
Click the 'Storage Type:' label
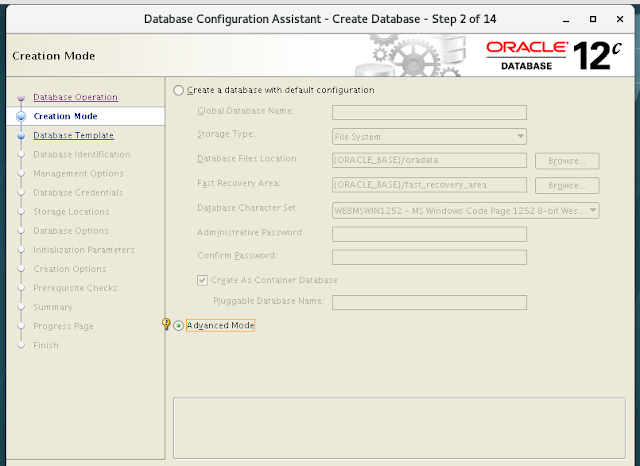pyautogui.click(x=226, y=134)
